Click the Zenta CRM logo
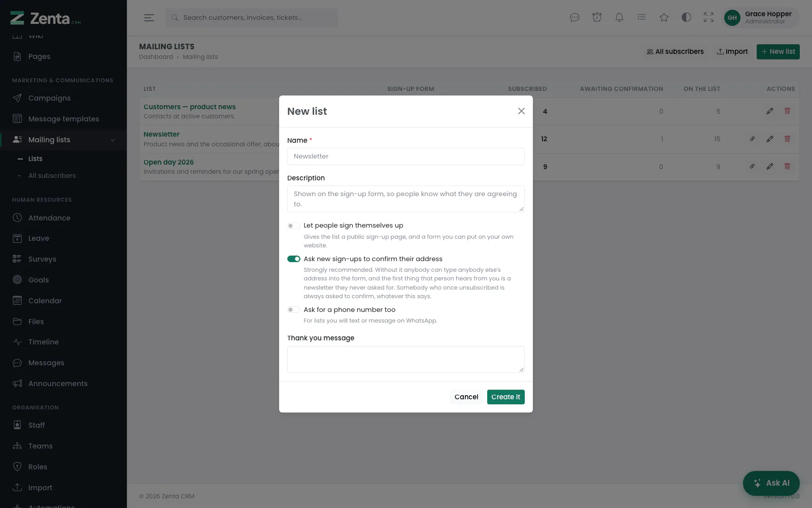This screenshot has height=508, width=812. click(x=46, y=18)
